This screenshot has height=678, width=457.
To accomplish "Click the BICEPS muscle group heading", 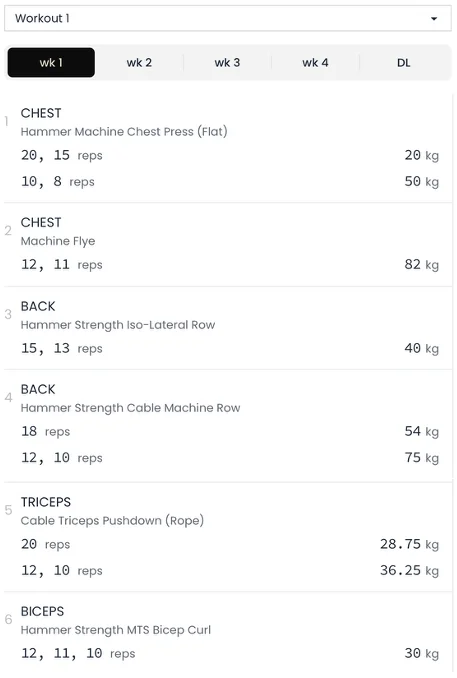I will [x=42, y=611].
